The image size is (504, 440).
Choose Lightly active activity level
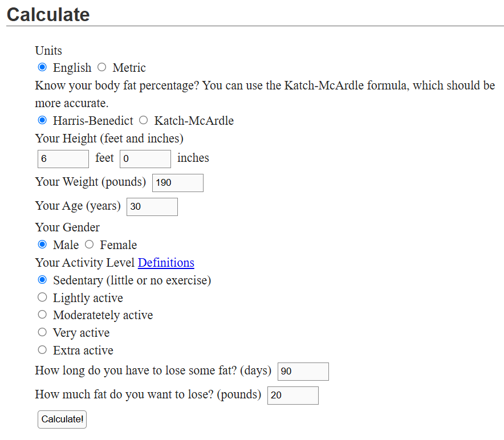coord(42,298)
